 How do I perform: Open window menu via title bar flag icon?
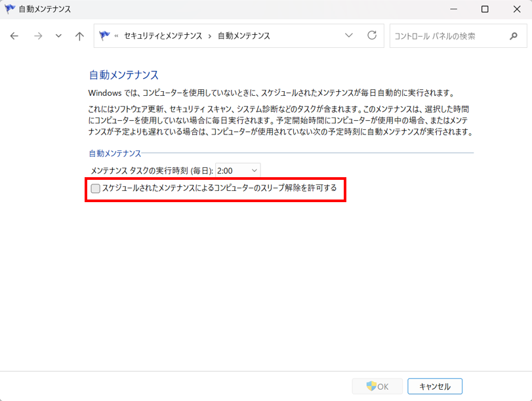click(10, 9)
